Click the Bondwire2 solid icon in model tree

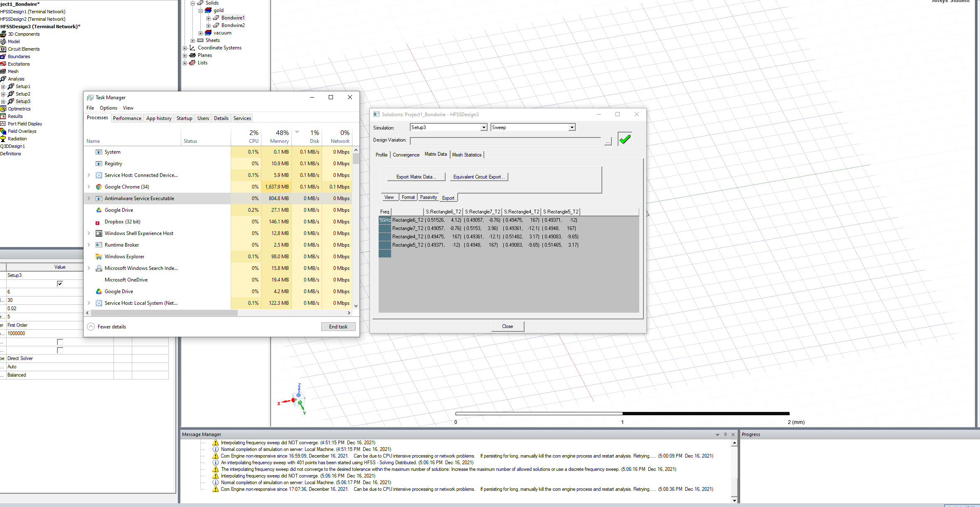pos(216,25)
